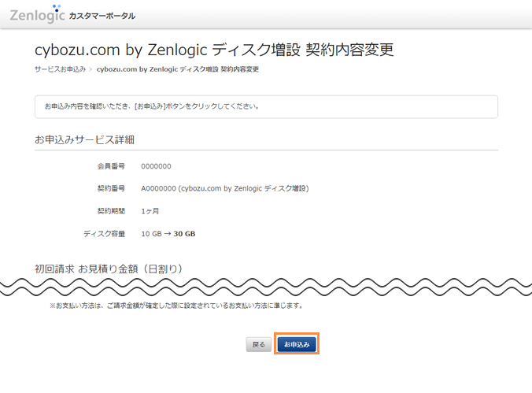Click the カスタマーポータル header text
532x393 pixels.
[x=102, y=16]
